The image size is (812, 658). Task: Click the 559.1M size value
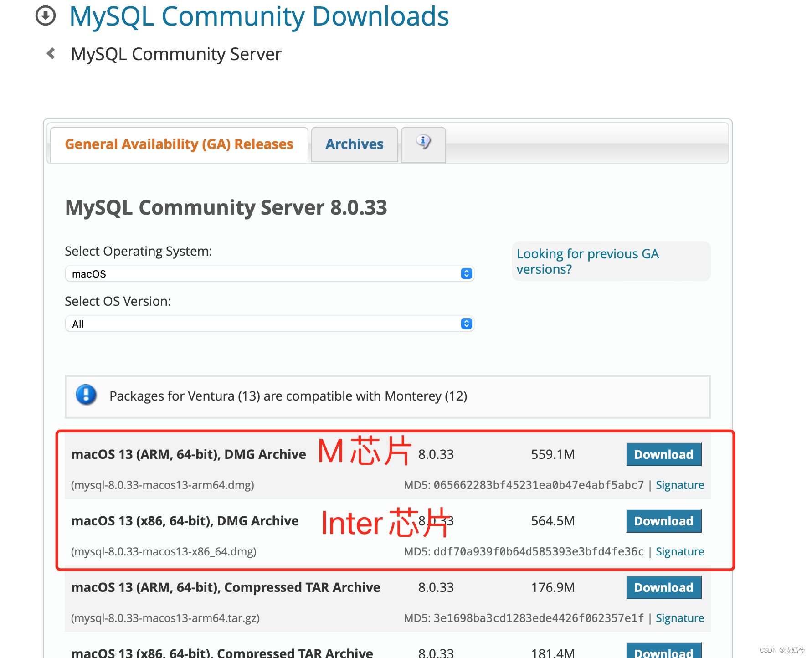pyautogui.click(x=553, y=454)
